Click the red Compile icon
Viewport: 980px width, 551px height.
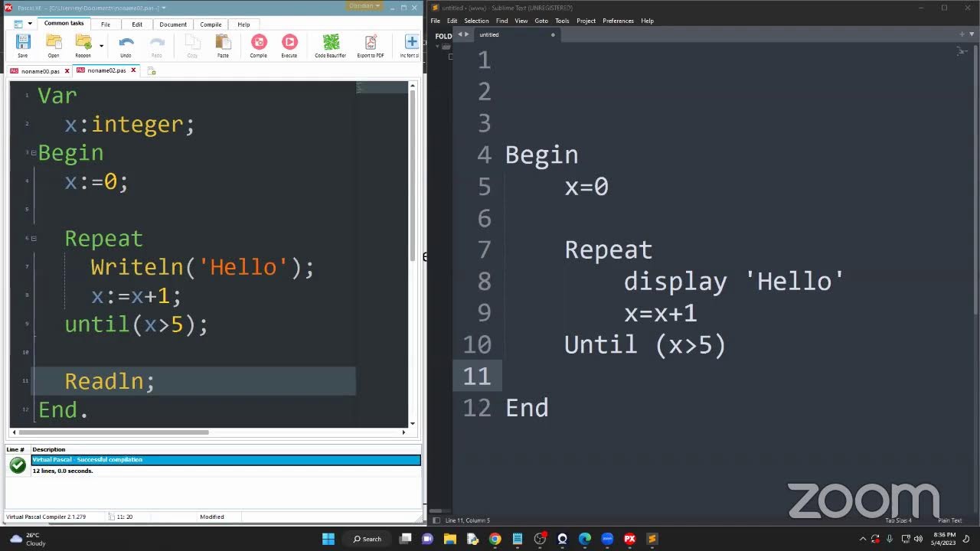point(259,42)
